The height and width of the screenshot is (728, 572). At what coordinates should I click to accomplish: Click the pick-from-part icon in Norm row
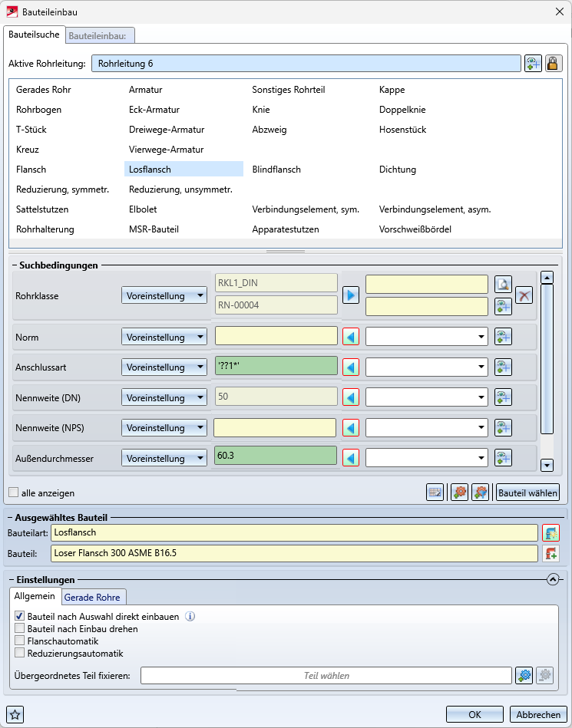503,337
